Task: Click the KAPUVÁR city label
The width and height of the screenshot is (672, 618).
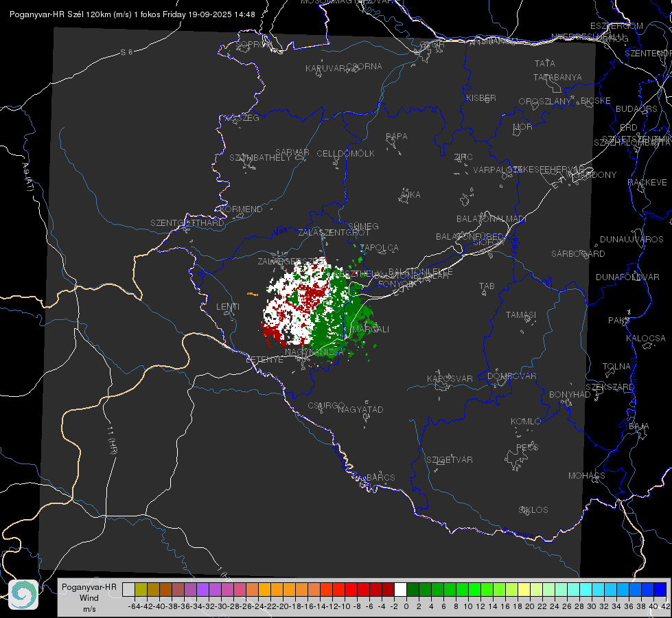Action: coord(325,69)
